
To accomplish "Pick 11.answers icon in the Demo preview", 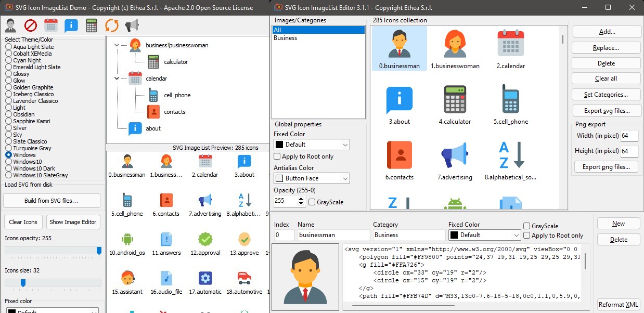I will [166, 243].
